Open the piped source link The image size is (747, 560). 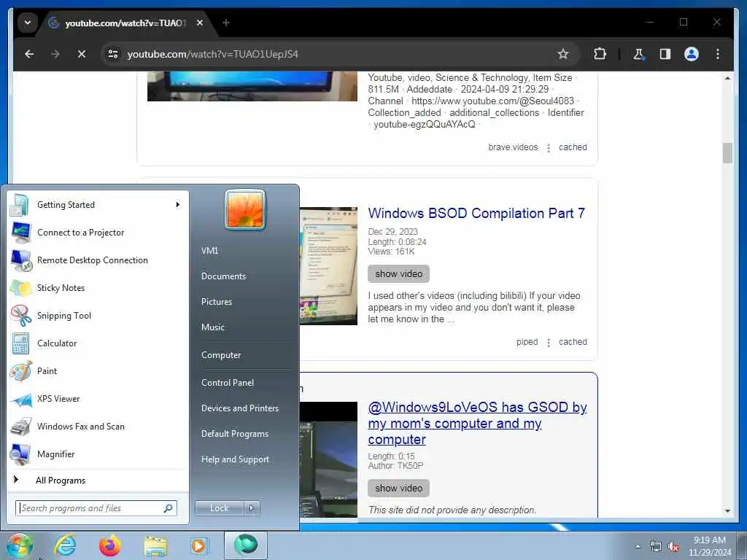(527, 342)
